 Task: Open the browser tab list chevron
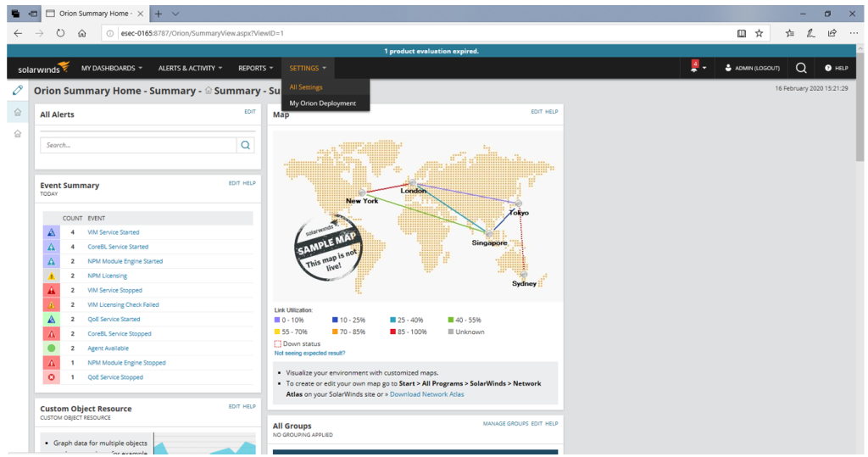(x=175, y=14)
